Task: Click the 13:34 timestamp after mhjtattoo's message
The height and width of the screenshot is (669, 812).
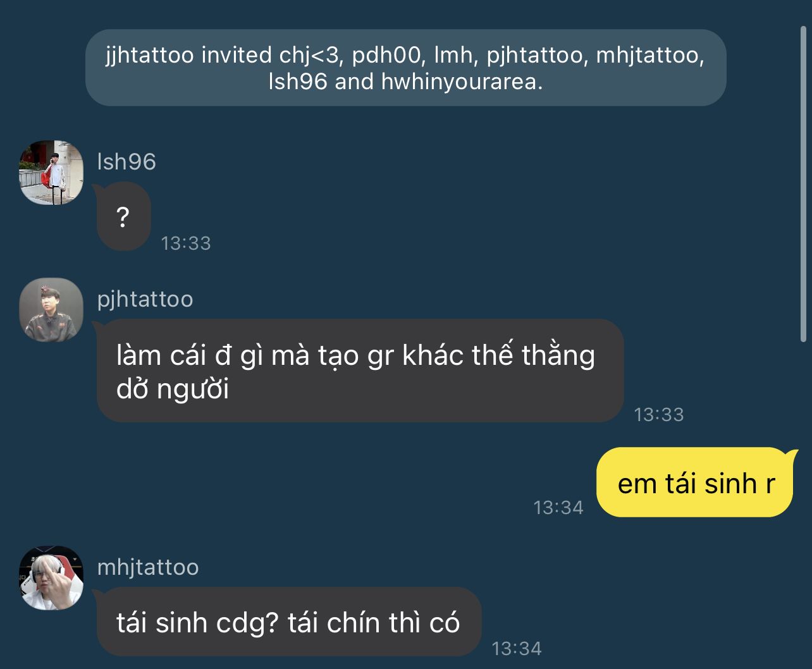Action: point(517,649)
